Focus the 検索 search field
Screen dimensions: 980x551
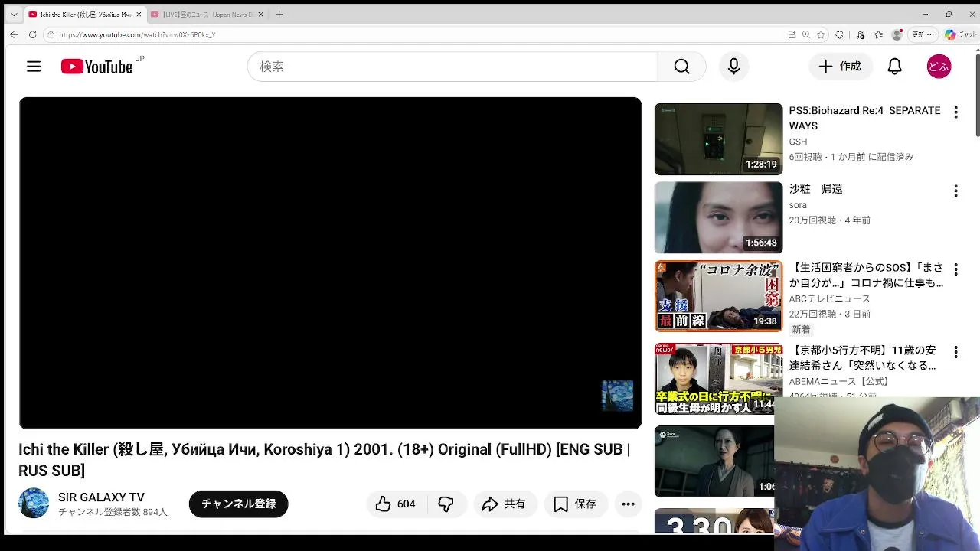452,67
